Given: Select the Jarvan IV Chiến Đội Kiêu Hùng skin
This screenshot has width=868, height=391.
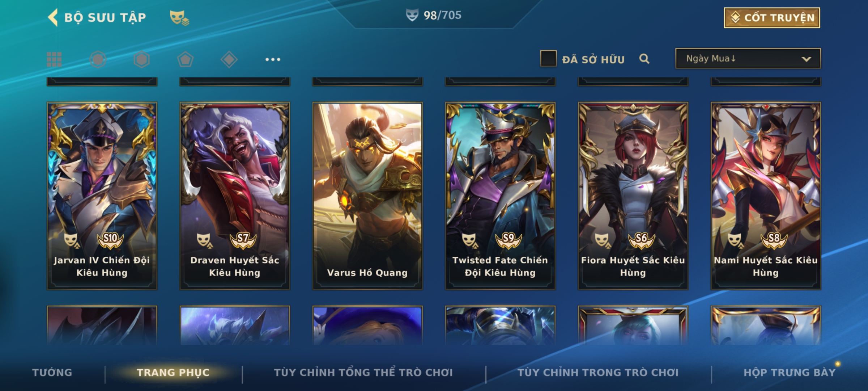Looking at the screenshot, I should [x=102, y=195].
